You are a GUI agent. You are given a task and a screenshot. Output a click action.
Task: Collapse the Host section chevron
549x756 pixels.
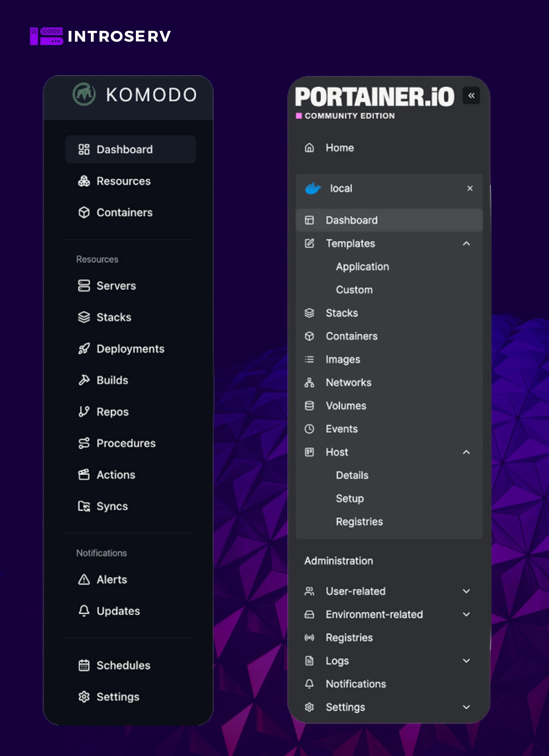click(x=466, y=452)
